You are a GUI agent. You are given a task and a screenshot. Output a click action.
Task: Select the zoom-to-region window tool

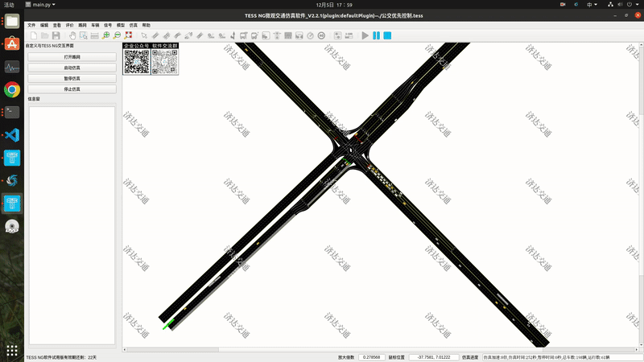click(x=84, y=35)
